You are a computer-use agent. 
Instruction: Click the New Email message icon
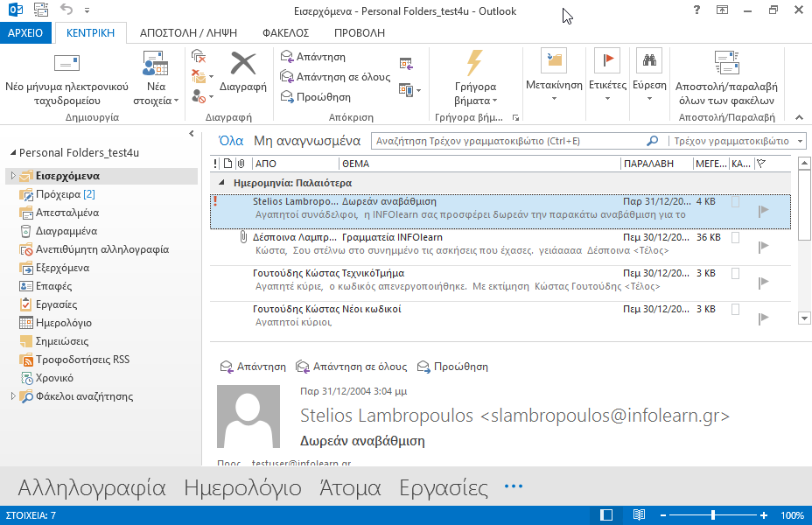pos(66,64)
